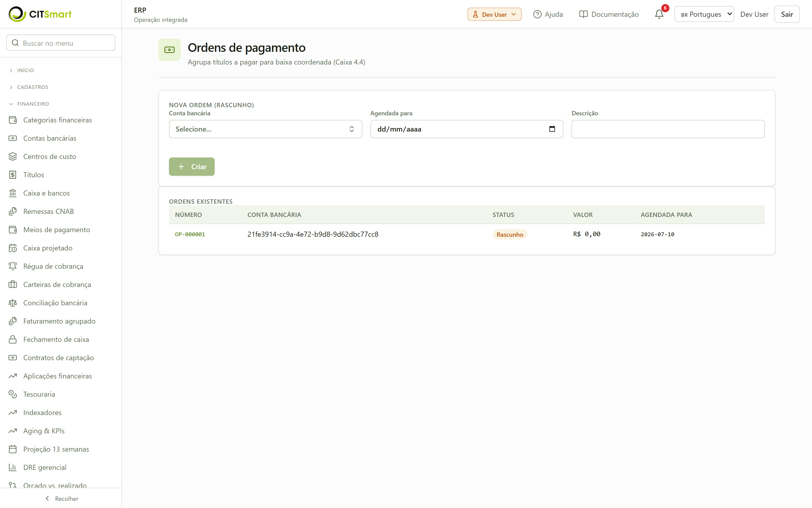The width and height of the screenshot is (812, 508).
Task: Open Meios de pagamento menu item
Action: click(x=56, y=230)
